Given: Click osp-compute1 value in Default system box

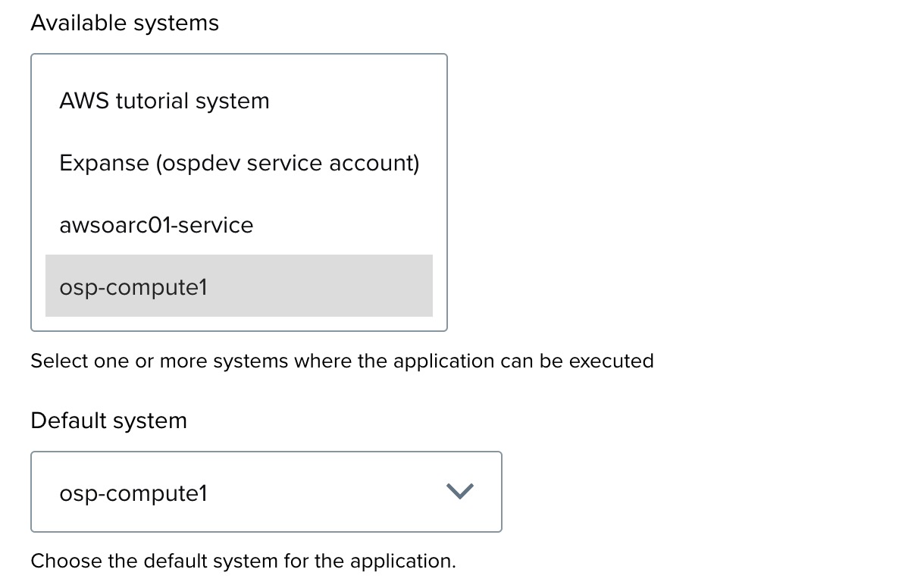Looking at the screenshot, I should [133, 493].
